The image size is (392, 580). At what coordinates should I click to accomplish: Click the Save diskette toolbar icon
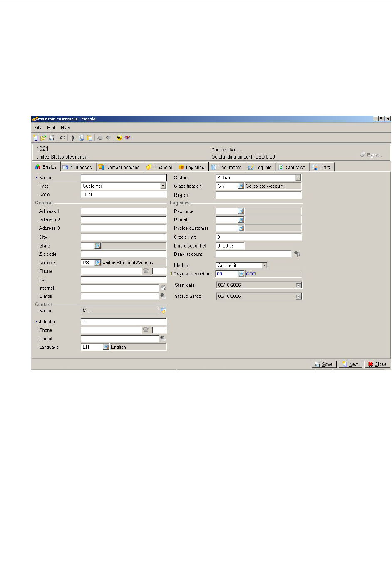tap(52, 138)
